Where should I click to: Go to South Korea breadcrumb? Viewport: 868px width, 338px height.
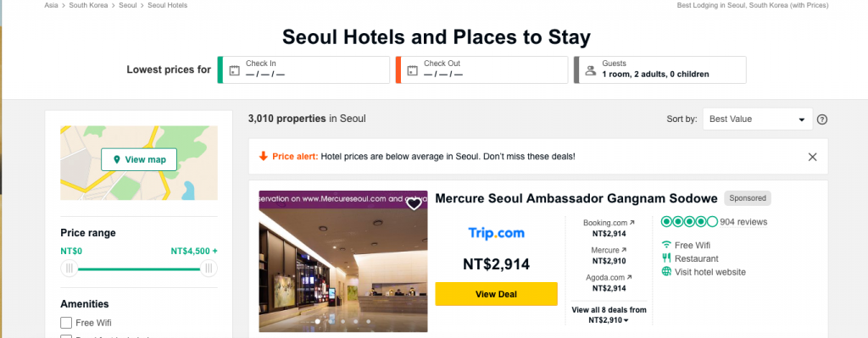(88, 6)
